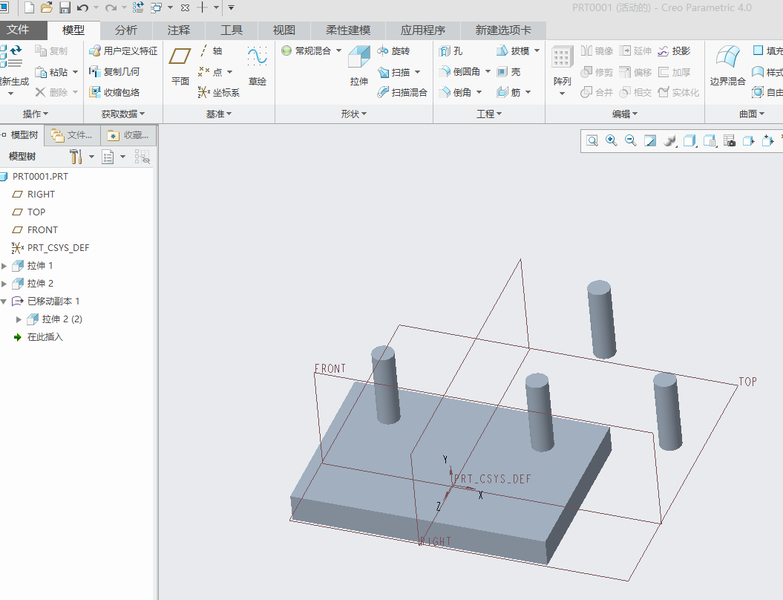Open the 工程 group dropdown
This screenshot has height=600, width=783.
pos(489,114)
